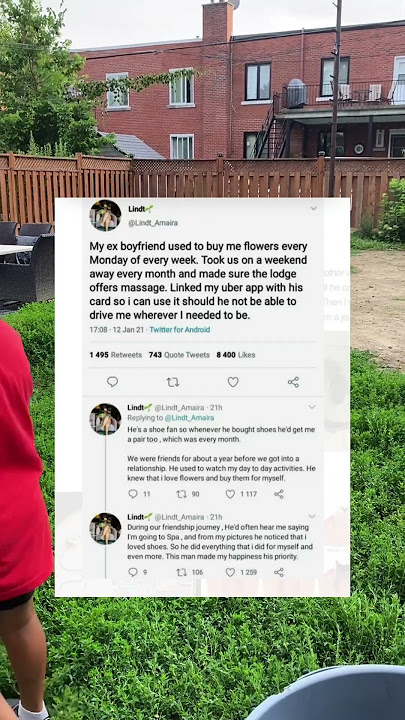The image size is (405, 720).
Task: Click the share icon on the friendship journey reply
Action: tap(279, 572)
